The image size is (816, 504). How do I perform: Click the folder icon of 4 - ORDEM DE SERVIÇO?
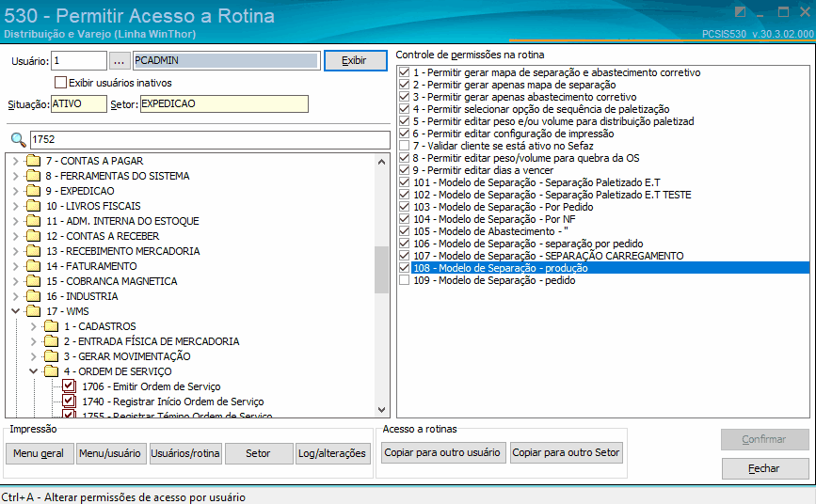[x=51, y=371]
